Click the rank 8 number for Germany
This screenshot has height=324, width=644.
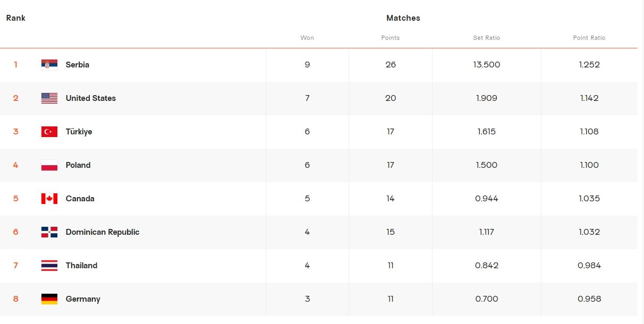[15, 299]
